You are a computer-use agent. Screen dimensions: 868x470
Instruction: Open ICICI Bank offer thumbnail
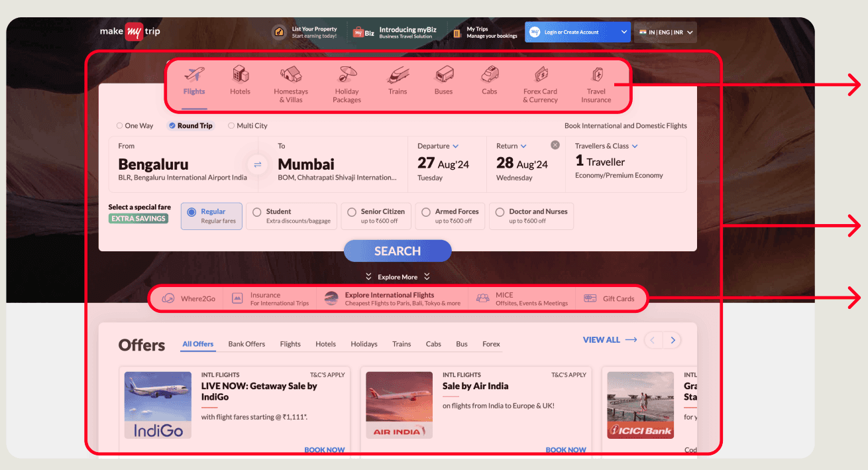click(641, 405)
